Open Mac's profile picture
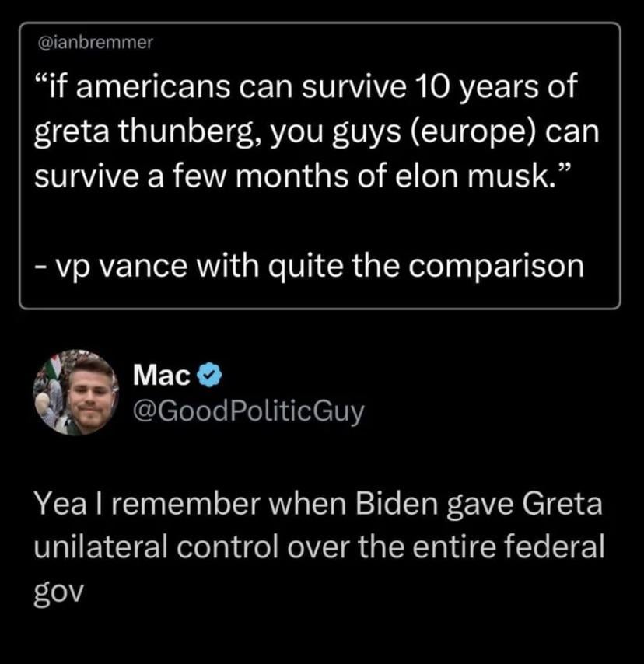644x664 pixels. [75, 392]
